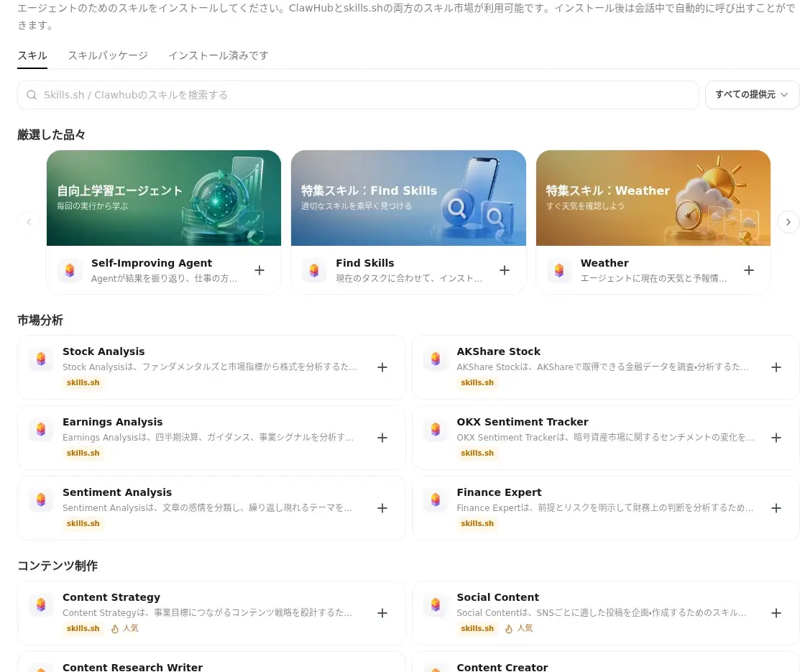Screen dimensions: 800x672
Task: Open the Earnings Analysis skill title
Action: click(x=112, y=422)
